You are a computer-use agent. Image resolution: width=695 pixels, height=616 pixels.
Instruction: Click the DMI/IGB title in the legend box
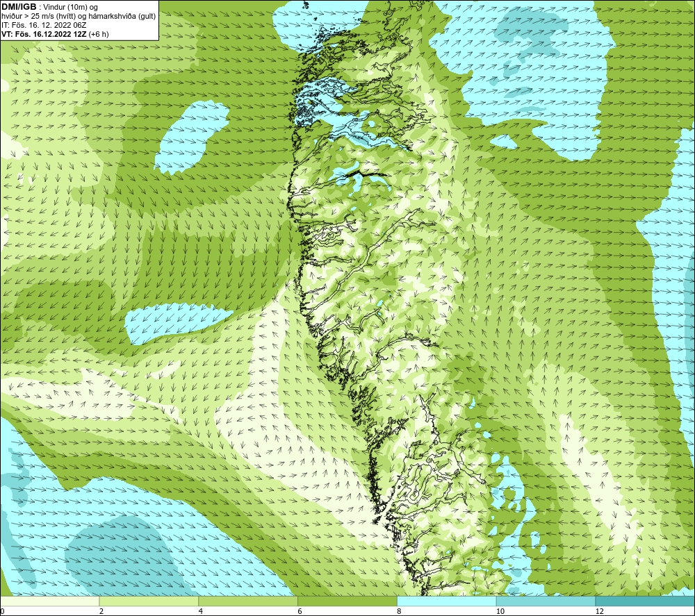pos(19,7)
